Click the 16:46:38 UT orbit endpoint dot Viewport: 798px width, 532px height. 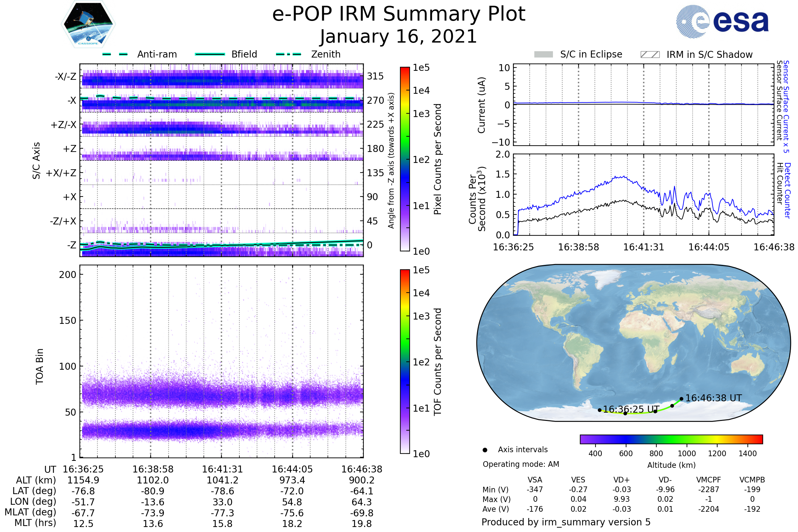pyautogui.click(x=681, y=399)
